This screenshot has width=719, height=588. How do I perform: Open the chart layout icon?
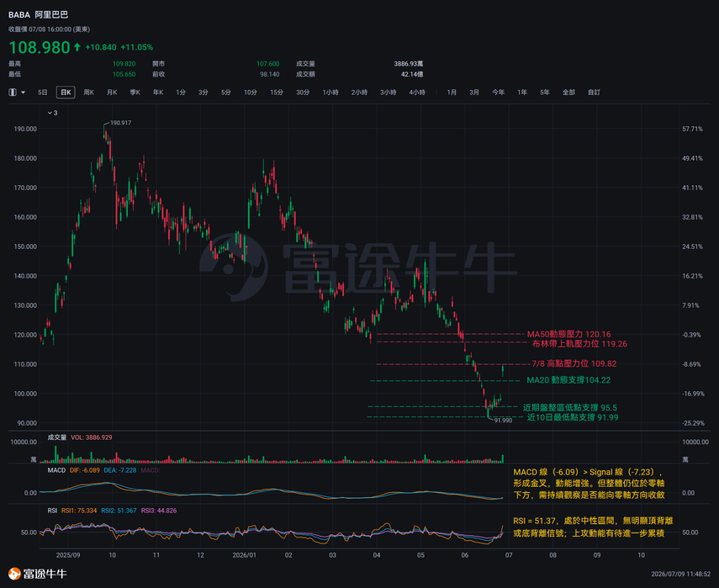click(13, 93)
